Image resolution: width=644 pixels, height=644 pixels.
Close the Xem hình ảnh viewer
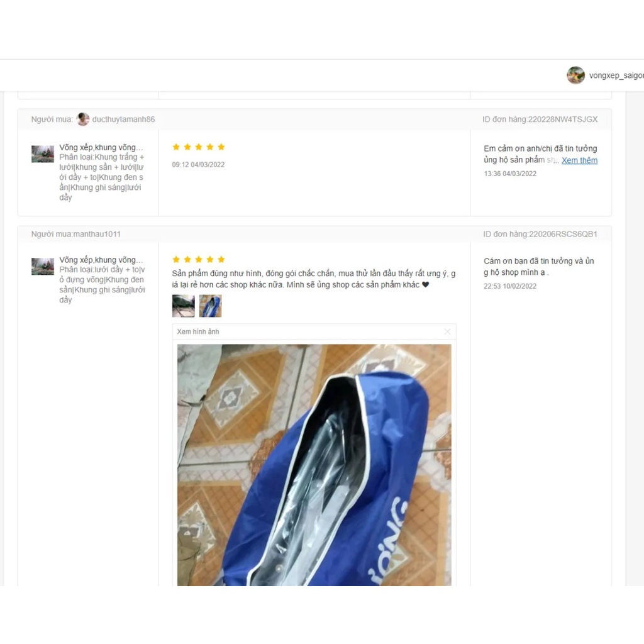tap(447, 331)
